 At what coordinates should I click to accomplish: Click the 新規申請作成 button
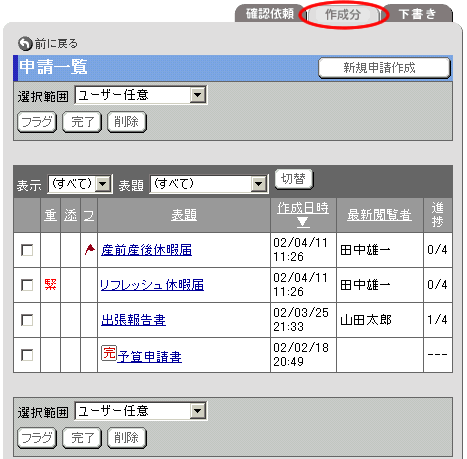[x=384, y=68]
